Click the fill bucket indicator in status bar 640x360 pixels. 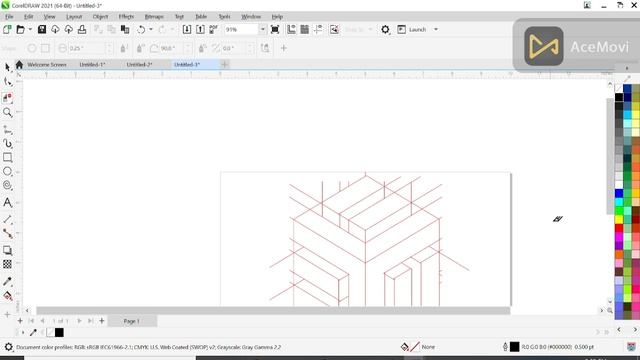click(404, 347)
